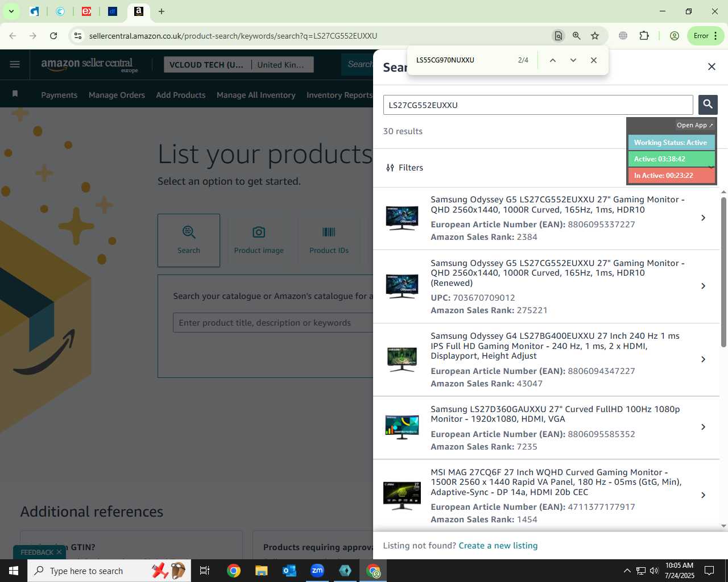
Task: Click the Samsung Odyssey G4 monitor thumbnail
Action: coord(402,359)
